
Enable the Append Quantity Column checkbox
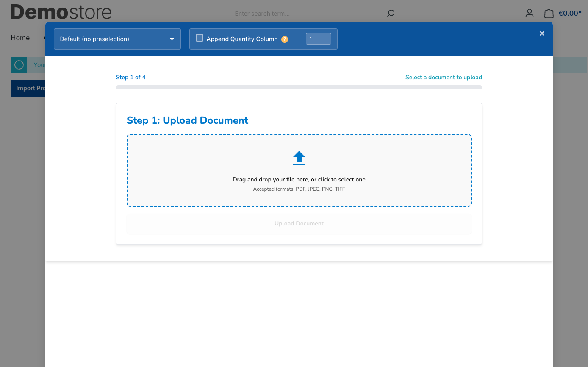click(199, 38)
